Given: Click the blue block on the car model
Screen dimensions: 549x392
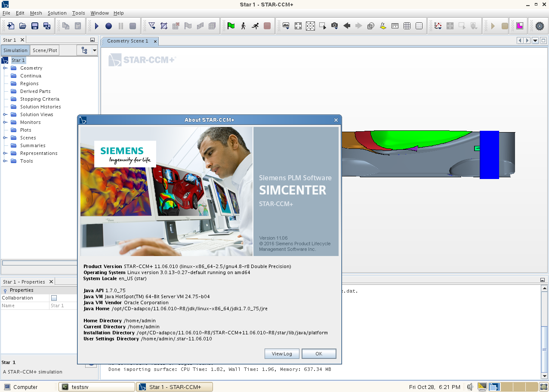Looking at the screenshot, I should 489,155.
